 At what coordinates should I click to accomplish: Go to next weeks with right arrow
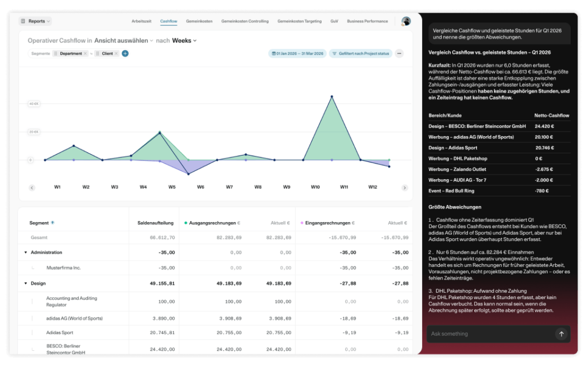tap(405, 188)
